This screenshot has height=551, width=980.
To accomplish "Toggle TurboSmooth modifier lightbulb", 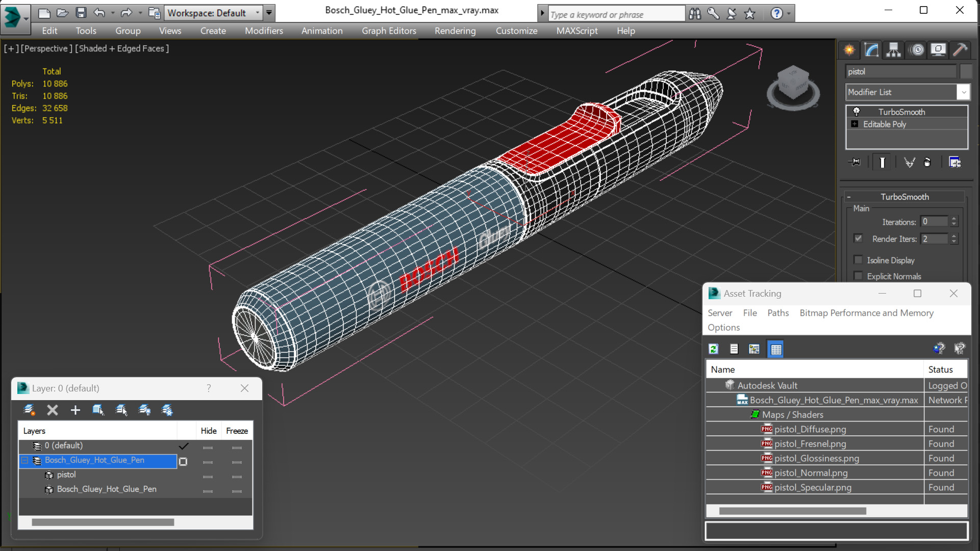I will pos(857,112).
